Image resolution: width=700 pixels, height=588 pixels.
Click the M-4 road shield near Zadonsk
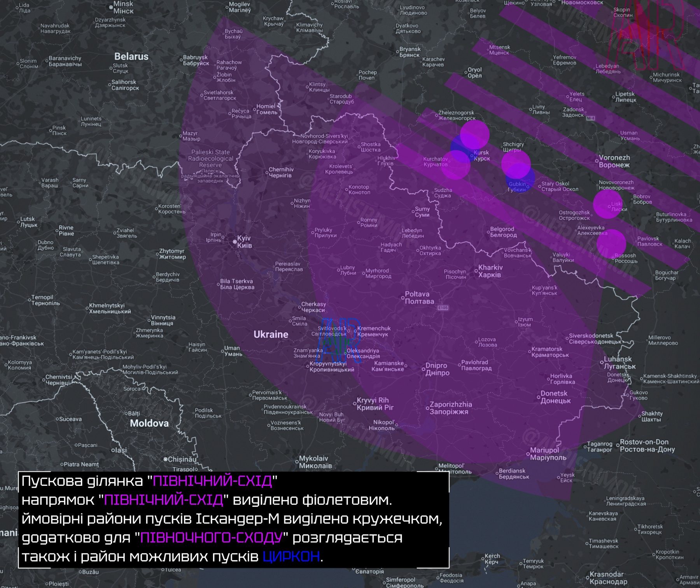click(x=591, y=118)
